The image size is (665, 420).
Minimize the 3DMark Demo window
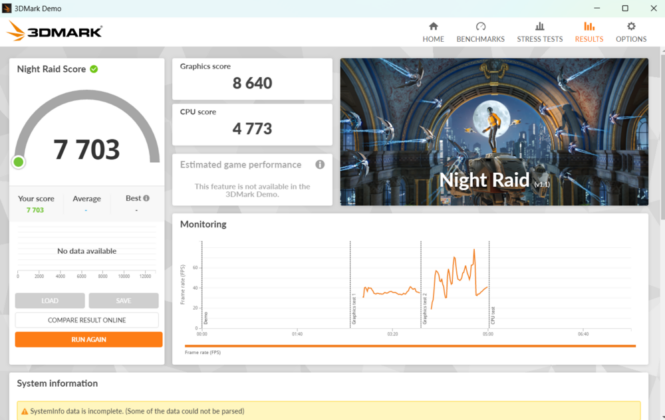597,8
